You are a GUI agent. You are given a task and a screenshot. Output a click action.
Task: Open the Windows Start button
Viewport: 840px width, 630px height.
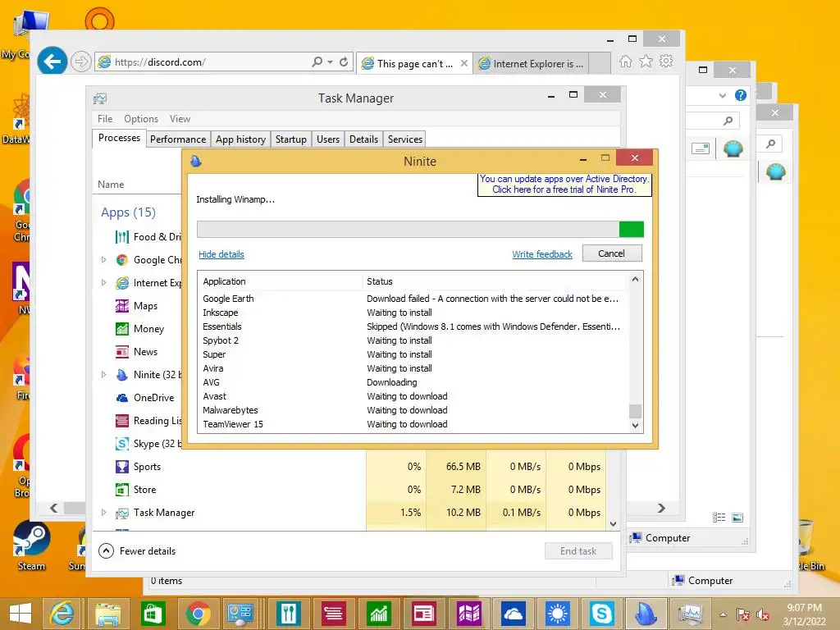[21, 614]
